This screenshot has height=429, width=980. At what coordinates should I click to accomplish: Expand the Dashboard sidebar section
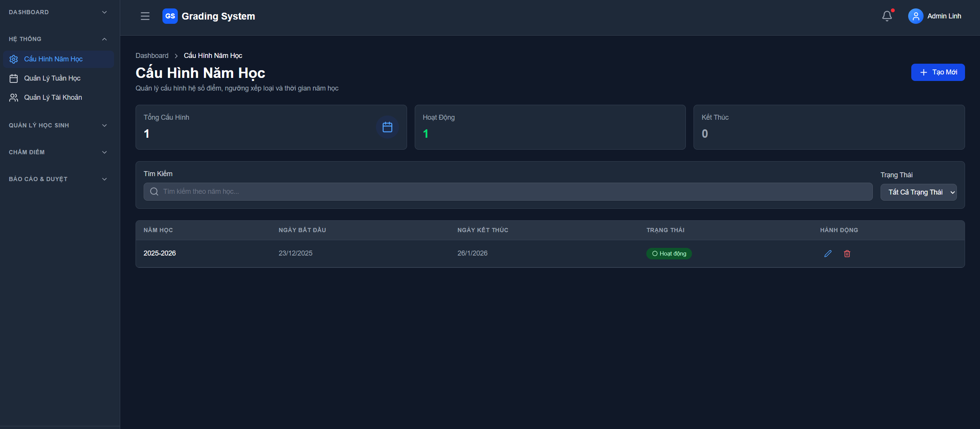(x=104, y=12)
